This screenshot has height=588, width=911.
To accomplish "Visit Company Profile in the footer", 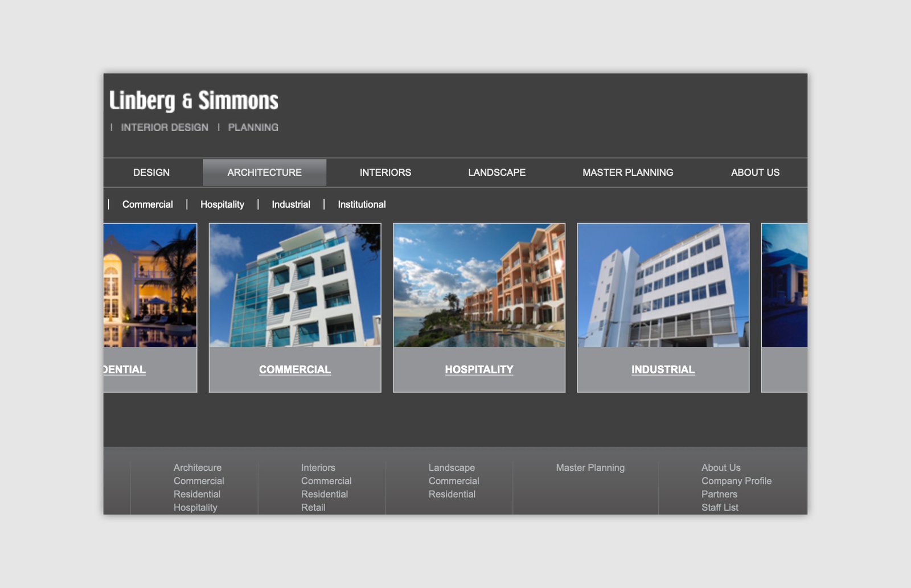I will tap(736, 481).
